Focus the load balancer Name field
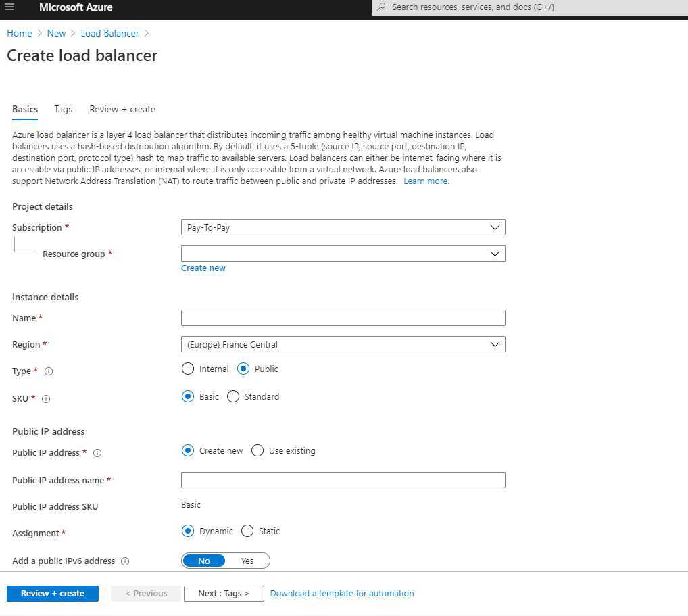Viewport: 688px width, 616px height. click(343, 318)
